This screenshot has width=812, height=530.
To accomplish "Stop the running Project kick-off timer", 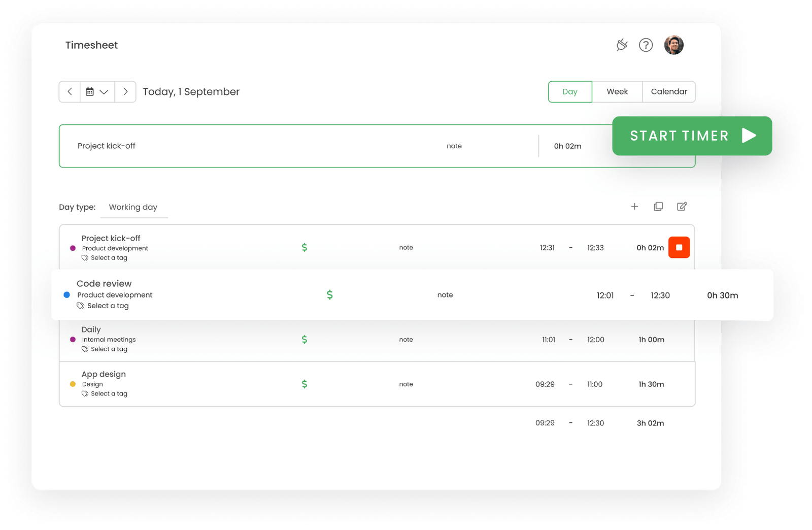I will point(679,248).
